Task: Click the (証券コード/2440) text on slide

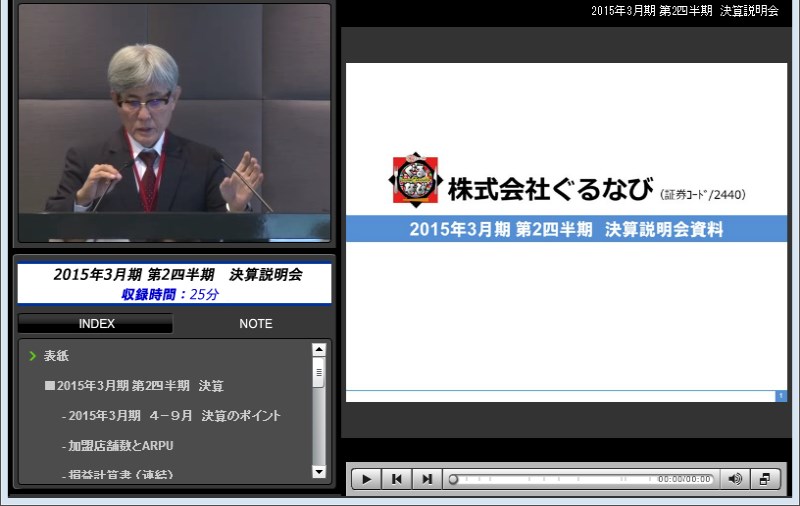Action: click(703, 194)
